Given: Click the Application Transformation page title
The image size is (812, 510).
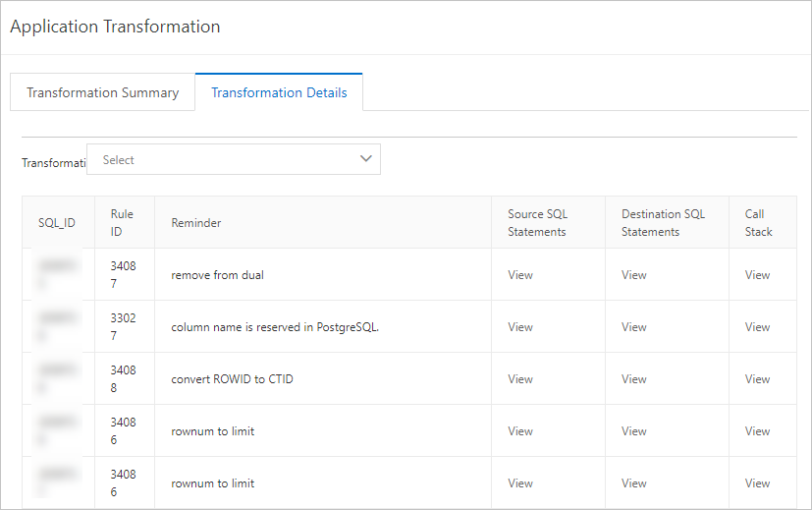Looking at the screenshot, I should (x=115, y=27).
